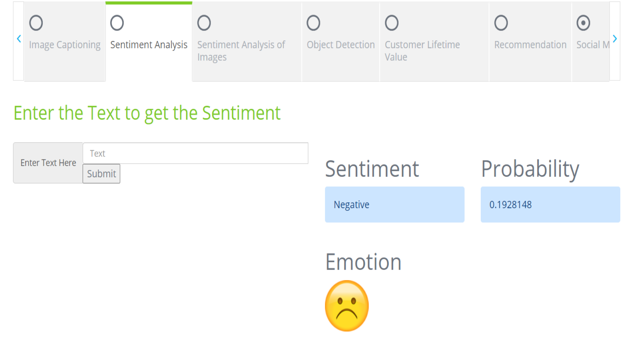Click the Submit button
644x344 pixels.
(x=102, y=174)
